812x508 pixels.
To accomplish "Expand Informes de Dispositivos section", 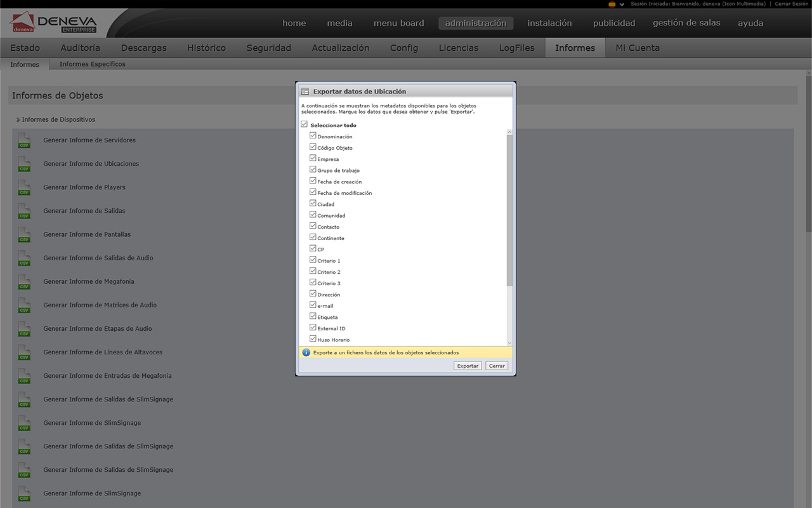I will 18,120.
